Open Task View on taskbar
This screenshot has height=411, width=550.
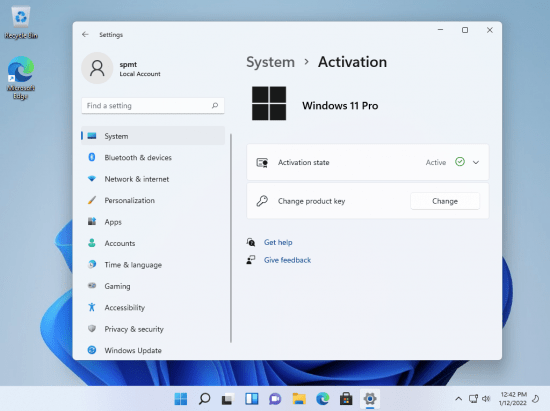click(x=228, y=399)
